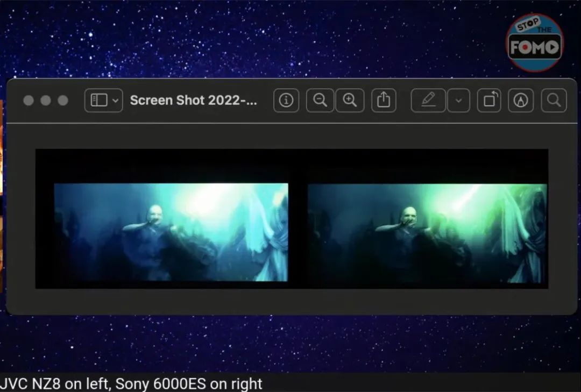Viewport: 581px width, 392px height.
Task: Show the Markup toolbar
Action: [521, 101]
